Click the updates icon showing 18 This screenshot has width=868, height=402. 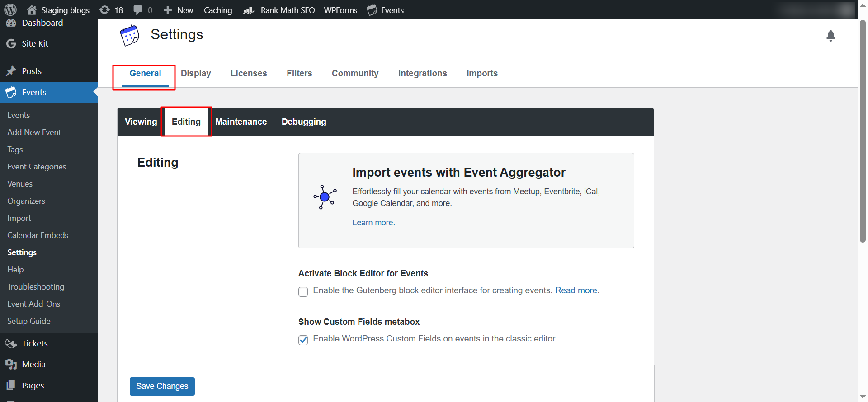[104, 10]
